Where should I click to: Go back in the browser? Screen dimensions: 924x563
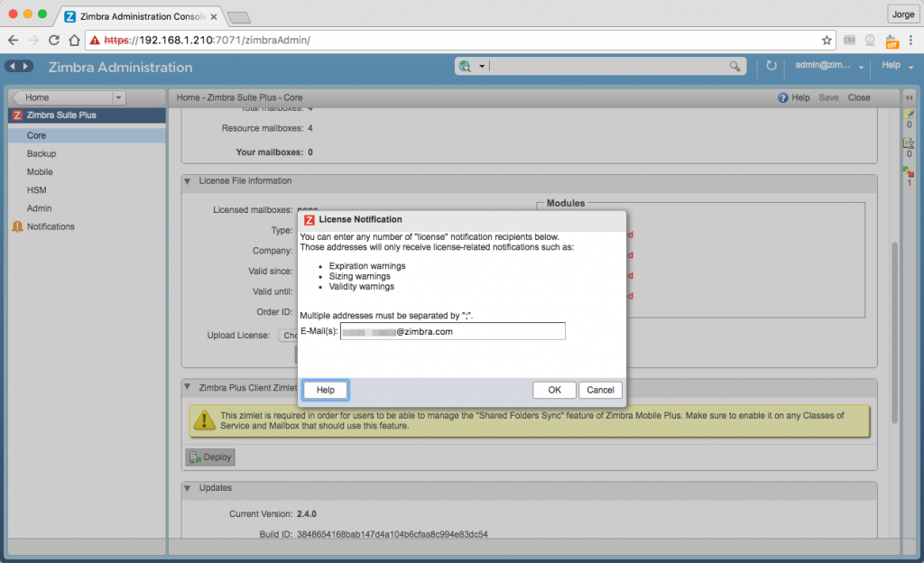[x=13, y=40]
